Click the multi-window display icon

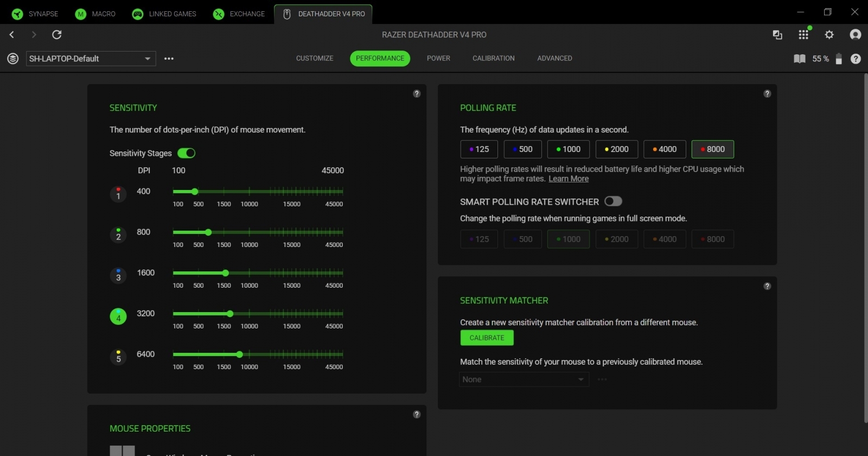coord(777,35)
